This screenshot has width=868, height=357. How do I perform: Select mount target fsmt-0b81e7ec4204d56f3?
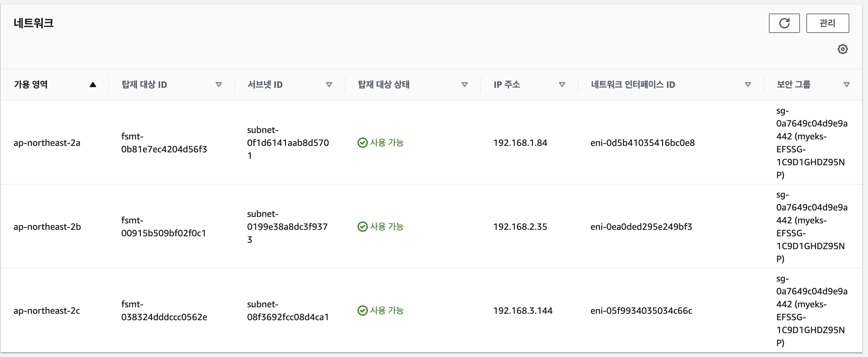[164, 143]
